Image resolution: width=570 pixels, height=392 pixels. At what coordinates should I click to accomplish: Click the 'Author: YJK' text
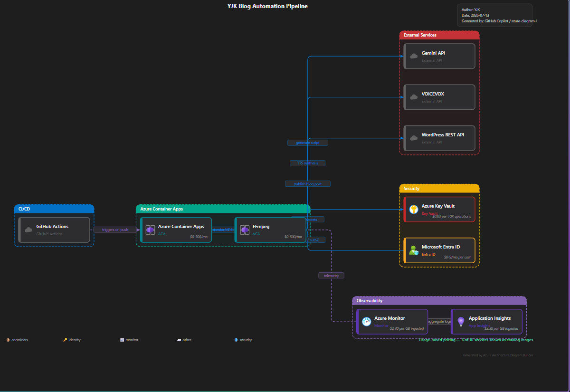pyautogui.click(x=471, y=10)
